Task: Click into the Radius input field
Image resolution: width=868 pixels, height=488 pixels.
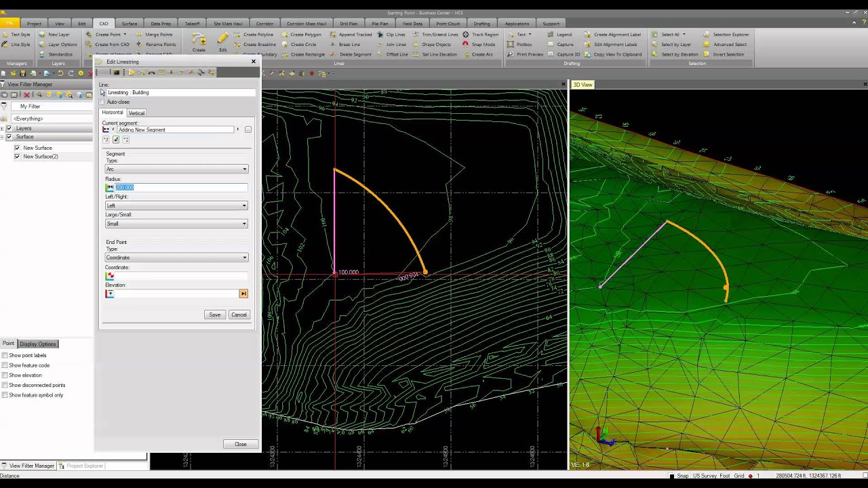Action: point(180,187)
